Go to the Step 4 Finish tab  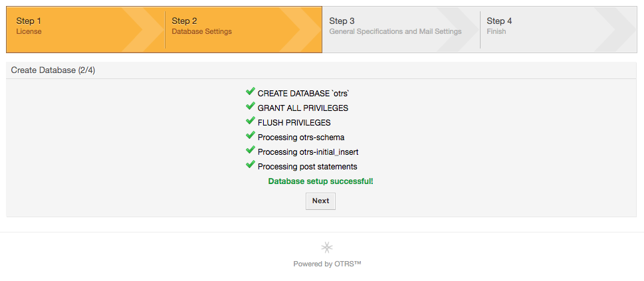(558, 30)
